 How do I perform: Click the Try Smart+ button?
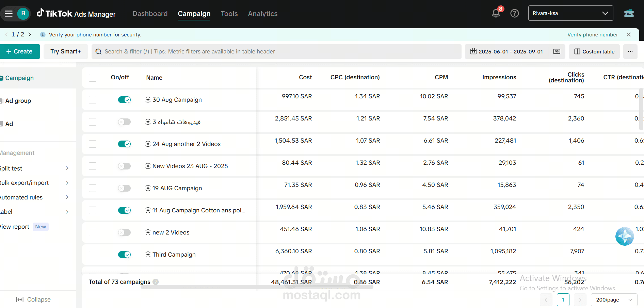click(66, 51)
